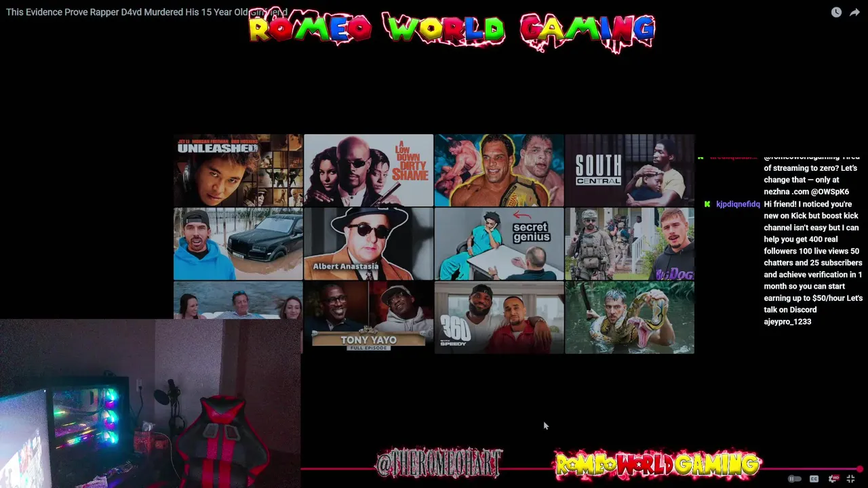Click 'Discord ajeypro_1233' text in chat
This screenshot has height=488, width=868.
[791, 316]
